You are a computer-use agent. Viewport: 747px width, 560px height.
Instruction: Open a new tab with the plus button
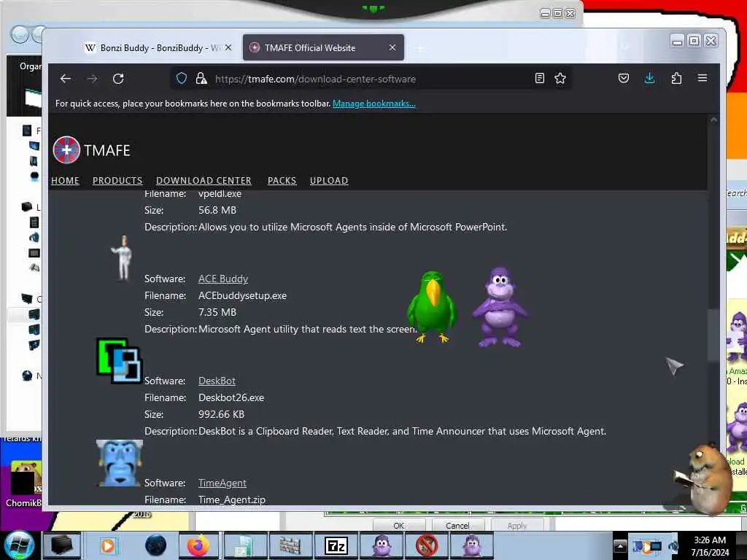(419, 48)
